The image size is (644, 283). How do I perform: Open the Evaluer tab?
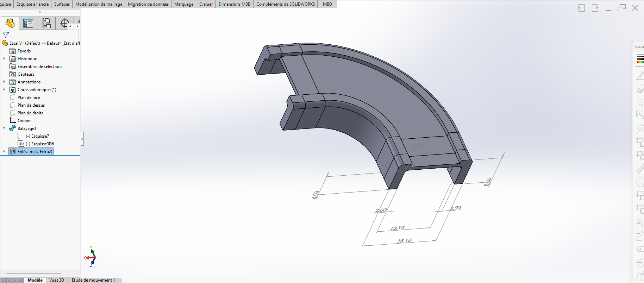pyautogui.click(x=206, y=4)
